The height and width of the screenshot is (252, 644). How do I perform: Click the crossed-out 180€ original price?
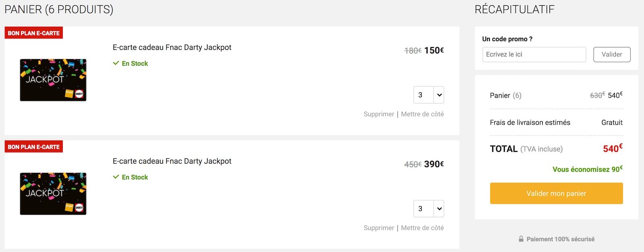click(x=412, y=50)
